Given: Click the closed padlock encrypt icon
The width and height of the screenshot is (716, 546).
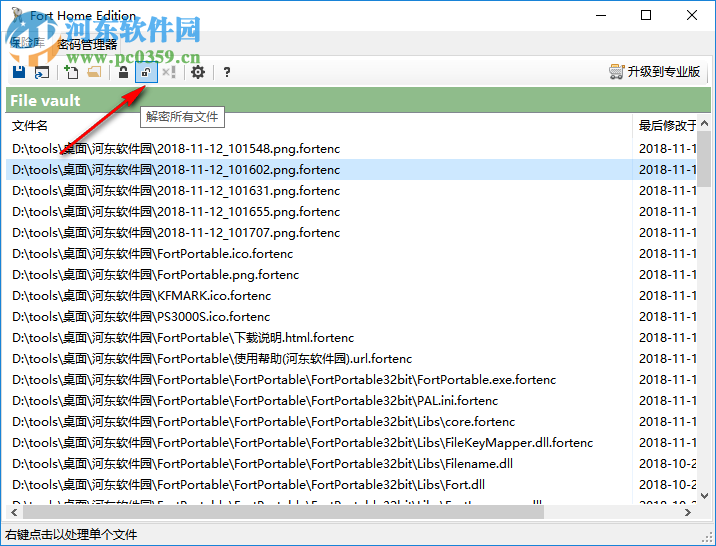Looking at the screenshot, I should click(123, 72).
